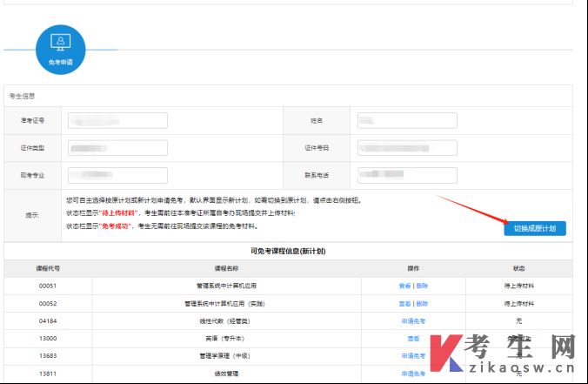Select course code cell 00052
The image size is (588, 384).
click(48, 304)
